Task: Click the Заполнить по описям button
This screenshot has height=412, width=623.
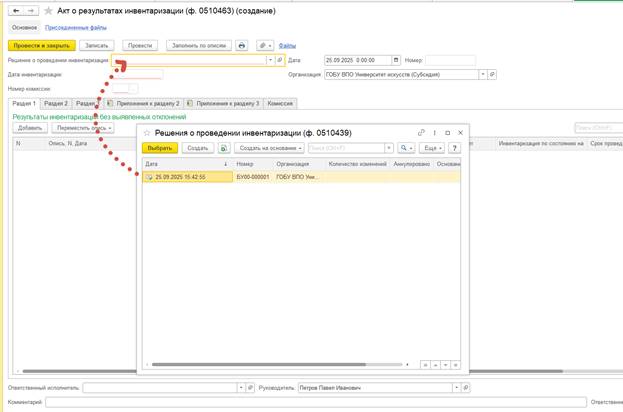Action: click(199, 46)
